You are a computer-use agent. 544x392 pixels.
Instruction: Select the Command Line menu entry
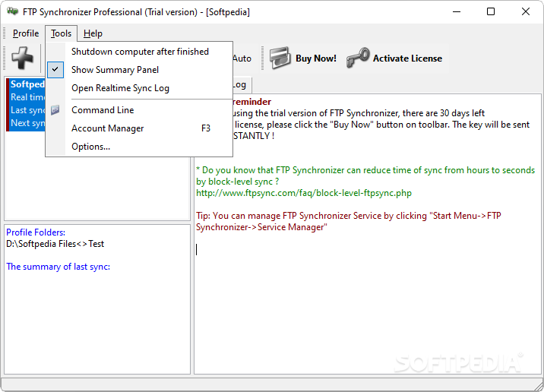[x=139, y=110]
